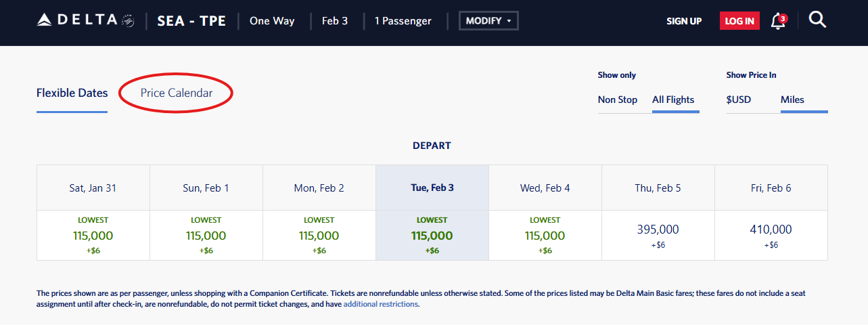Show prices in $USD

(739, 100)
